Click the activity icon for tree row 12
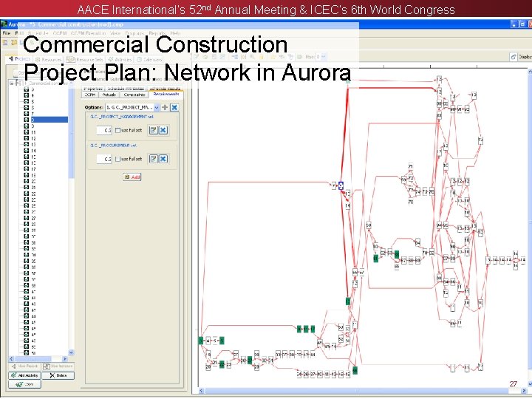The width and height of the screenshot is (532, 399). pos(27,138)
